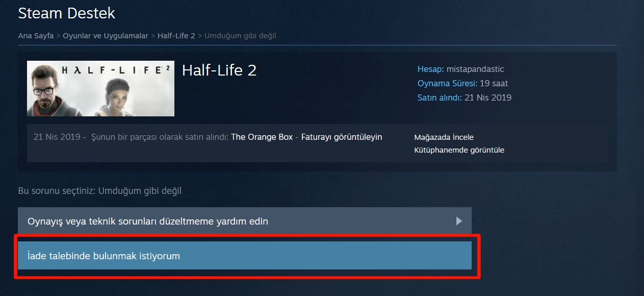Click the purchase date in the receipt row
This screenshot has width=644, height=296.
point(57,137)
